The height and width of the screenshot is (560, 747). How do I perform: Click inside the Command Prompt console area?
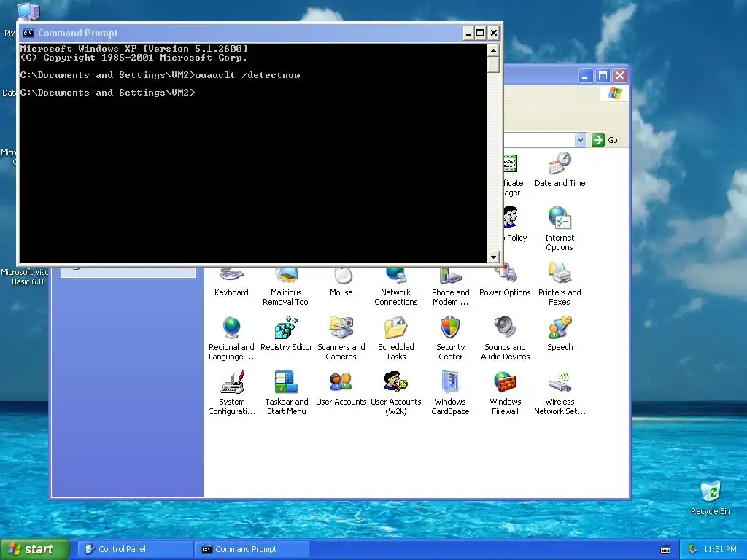pos(253,153)
